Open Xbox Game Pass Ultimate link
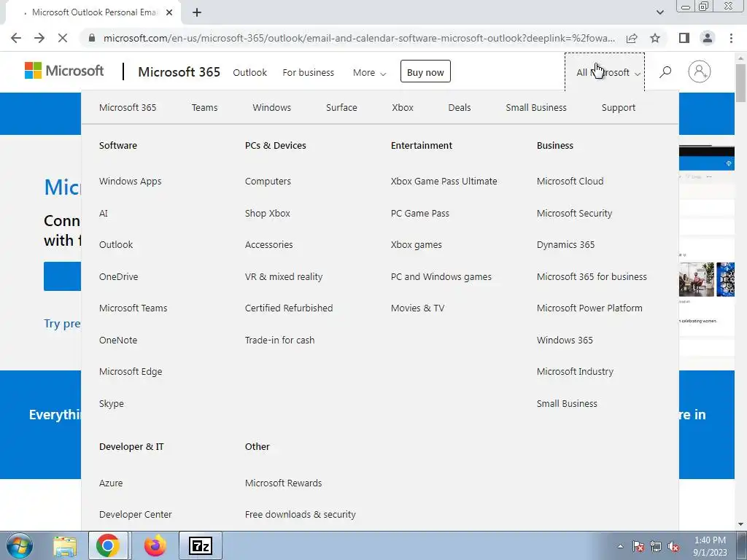This screenshot has width=747, height=560. click(x=444, y=182)
